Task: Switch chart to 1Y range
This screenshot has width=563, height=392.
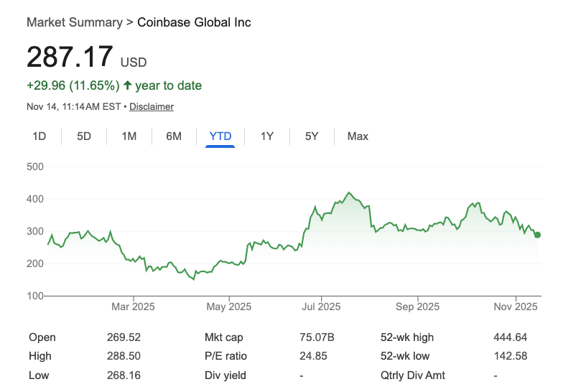Action: click(266, 136)
